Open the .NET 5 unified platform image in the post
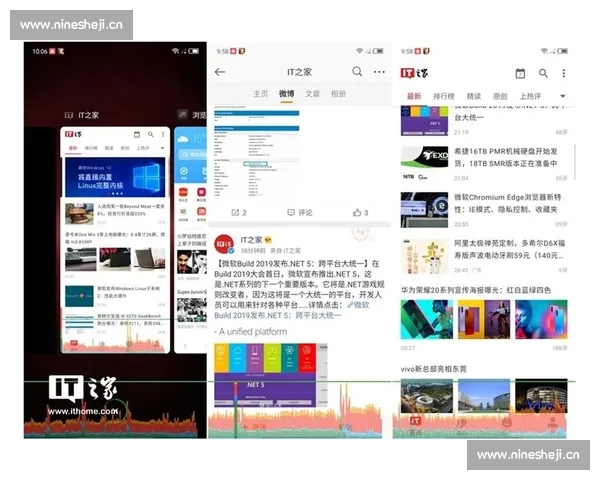This screenshot has width=600, height=480. point(271,375)
